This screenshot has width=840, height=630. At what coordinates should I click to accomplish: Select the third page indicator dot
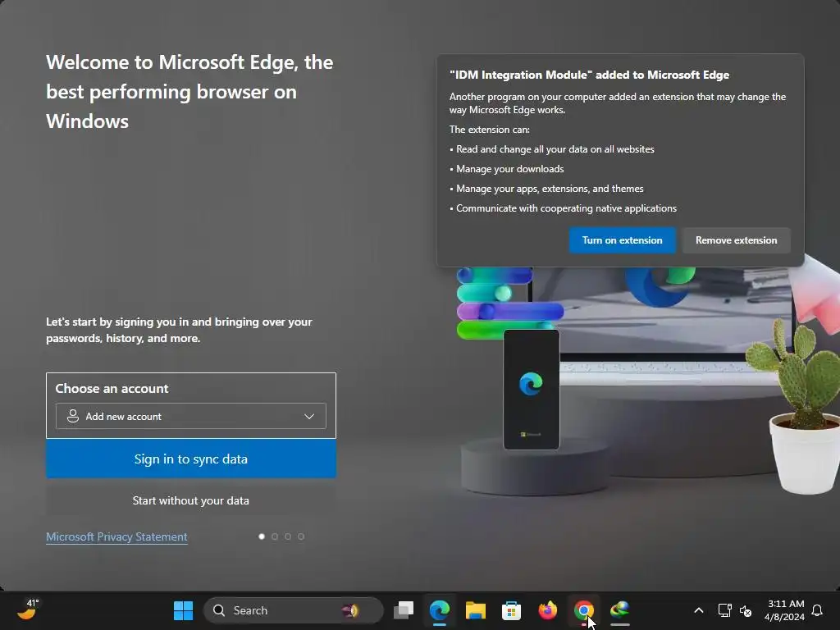coord(288,536)
